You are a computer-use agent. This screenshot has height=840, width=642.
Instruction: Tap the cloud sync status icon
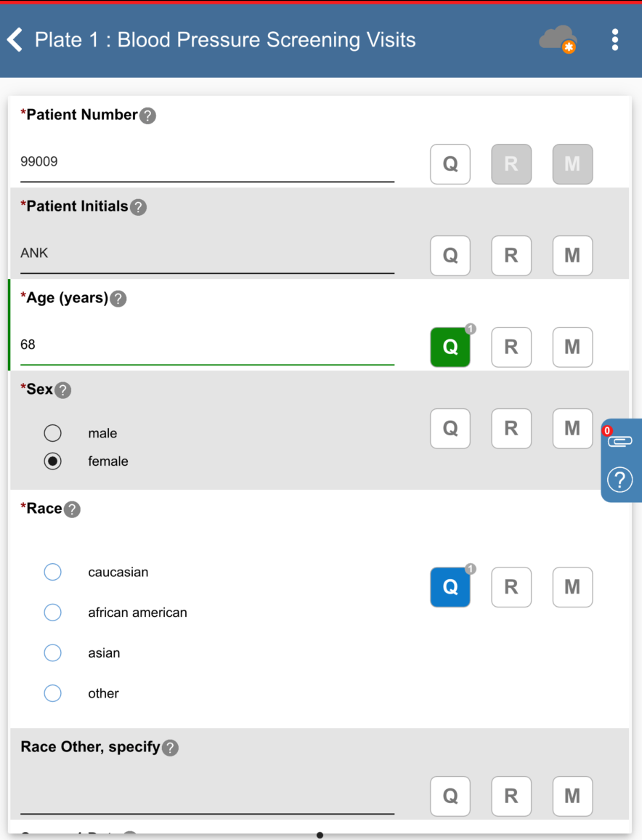(x=557, y=39)
